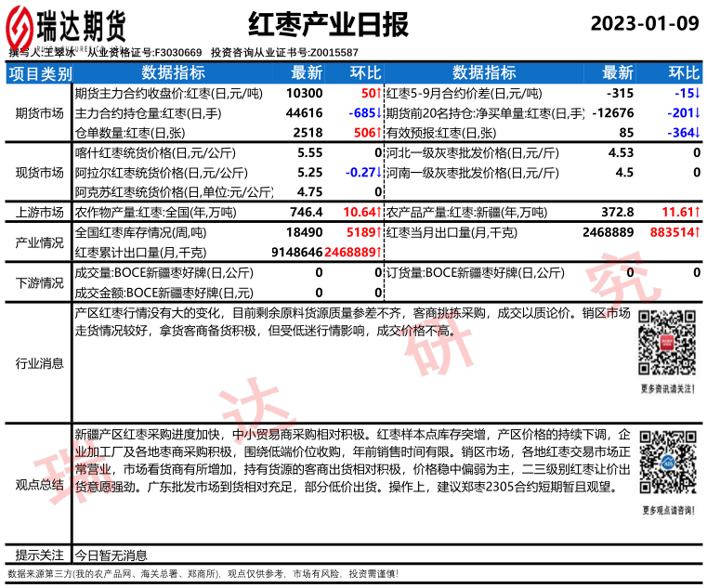Click the QR code beside 行业消息 text
This screenshot has height=588, width=707.
[x=667, y=344]
